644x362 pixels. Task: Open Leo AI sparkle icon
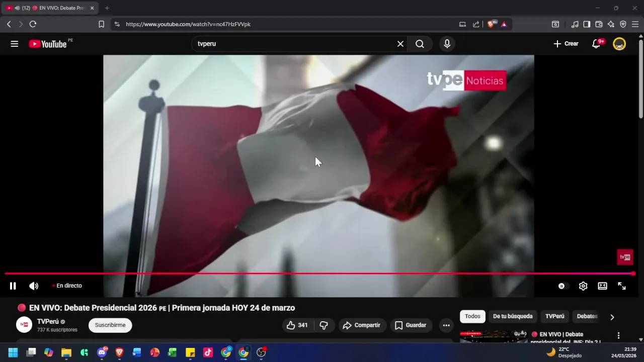tap(611, 24)
